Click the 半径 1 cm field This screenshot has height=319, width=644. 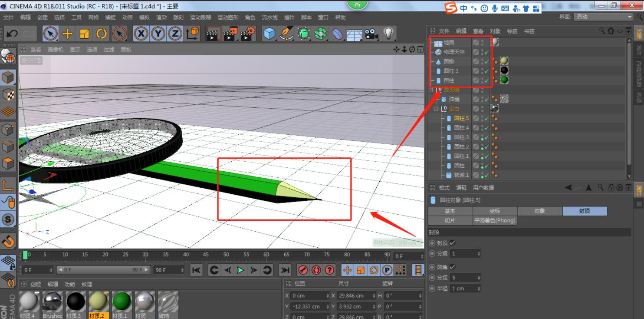(x=466, y=289)
